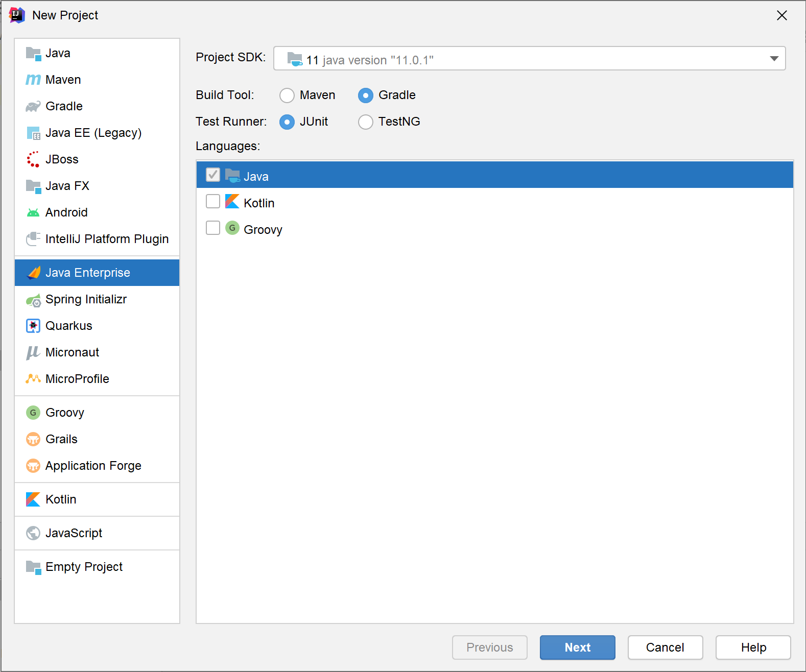Click the Kotlin icon in sidebar

tap(33, 499)
